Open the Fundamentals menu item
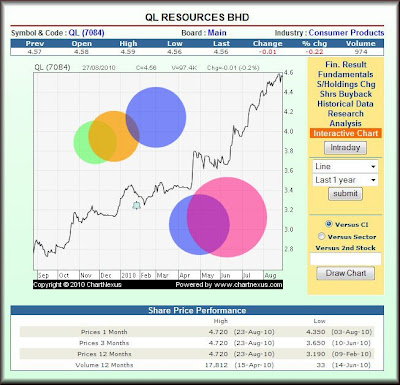The height and width of the screenshot is (385, 400). pyautogui.click(x=345, y=74)
